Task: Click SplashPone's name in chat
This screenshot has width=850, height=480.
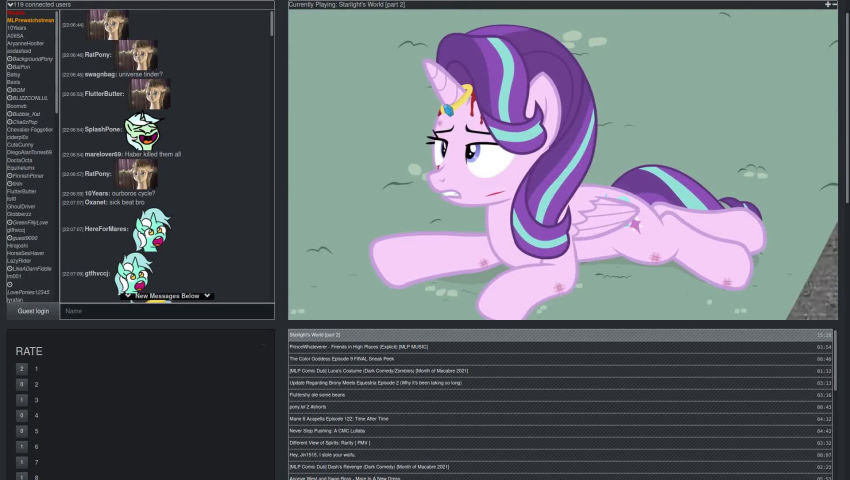Action: pos(103,130)
